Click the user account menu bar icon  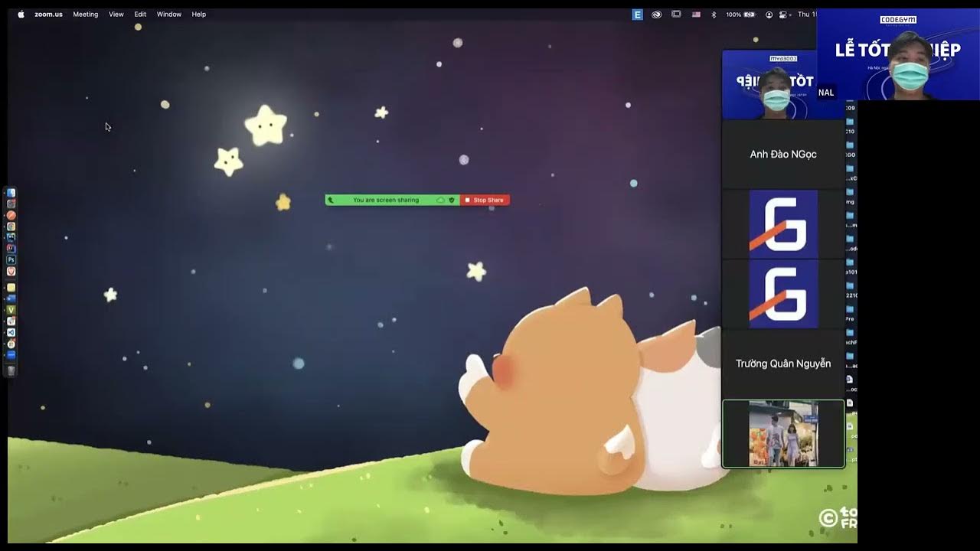(x=769, y=14)
